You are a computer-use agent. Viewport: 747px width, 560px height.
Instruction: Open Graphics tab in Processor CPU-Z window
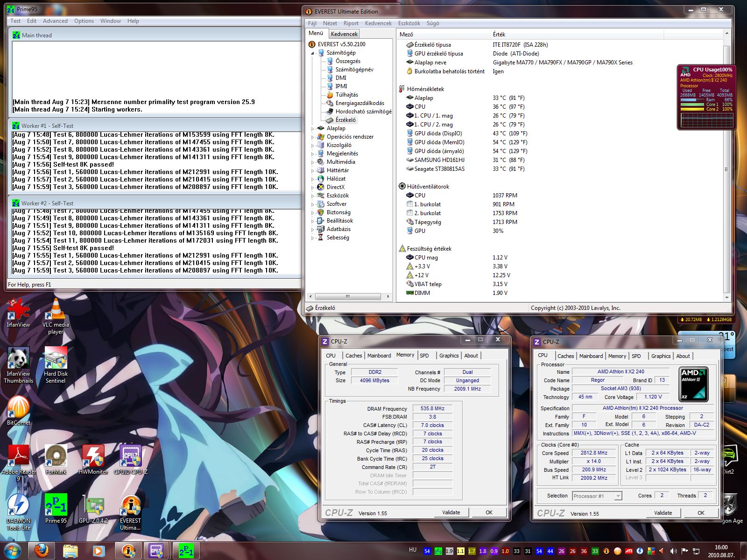[661, 356]
